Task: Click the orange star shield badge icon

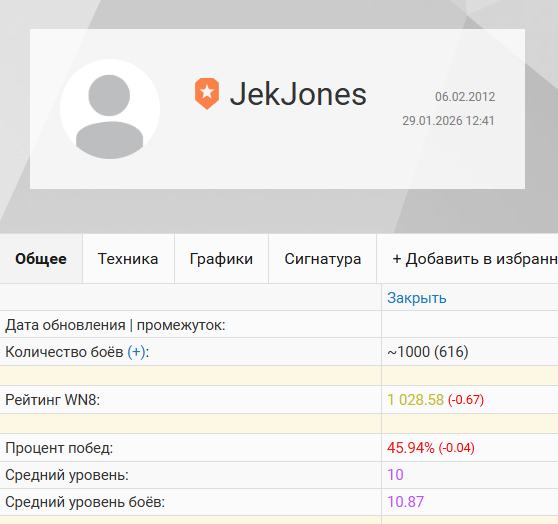Action: point(207,93)
